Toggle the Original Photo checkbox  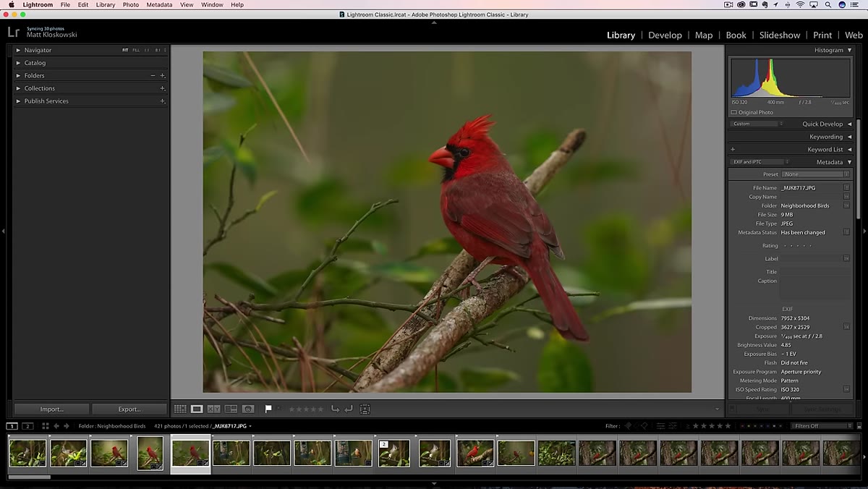(733, 113)
